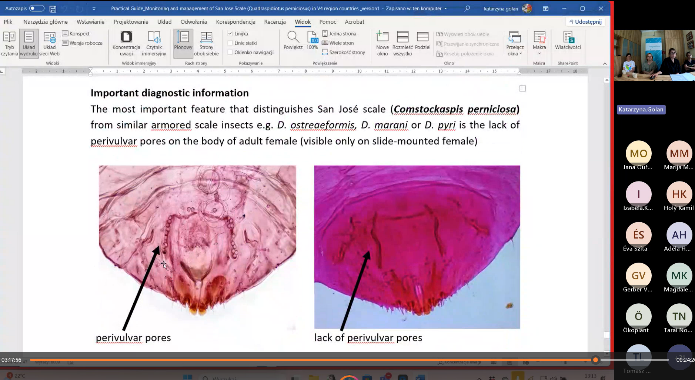
Task: Switch to Odwołania tab
Action: pyautogui.click(x=194, y=22)
